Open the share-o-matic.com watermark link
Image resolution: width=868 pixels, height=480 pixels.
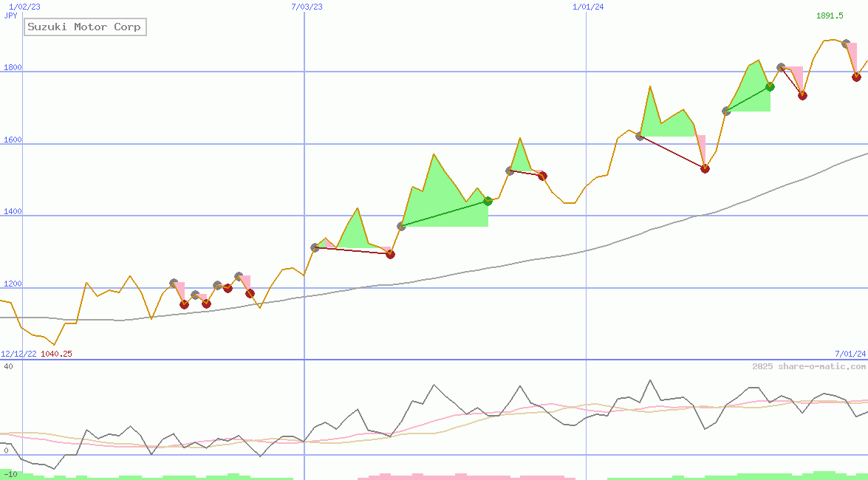pyautogui.click(x=809, y=366)
